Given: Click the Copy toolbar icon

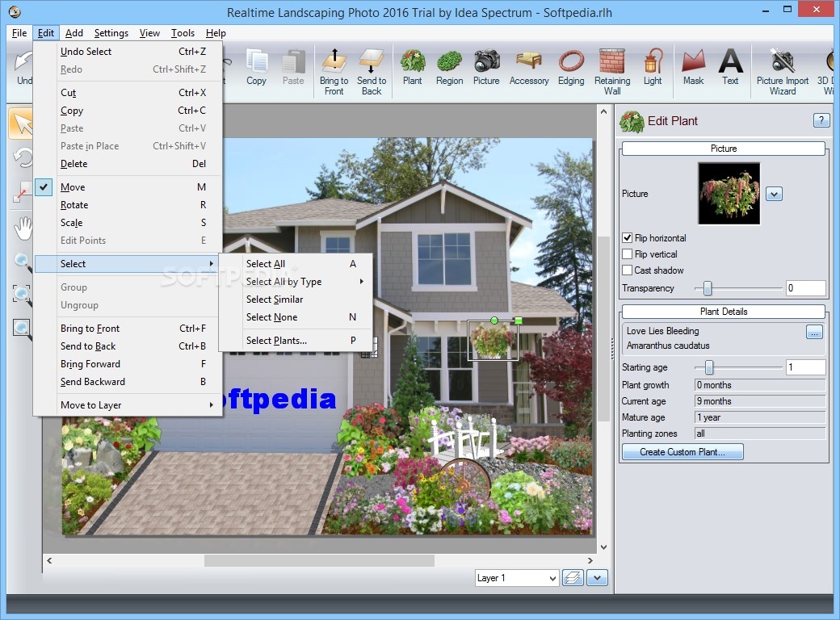Looking at the screenshot, I should point(256,68).
